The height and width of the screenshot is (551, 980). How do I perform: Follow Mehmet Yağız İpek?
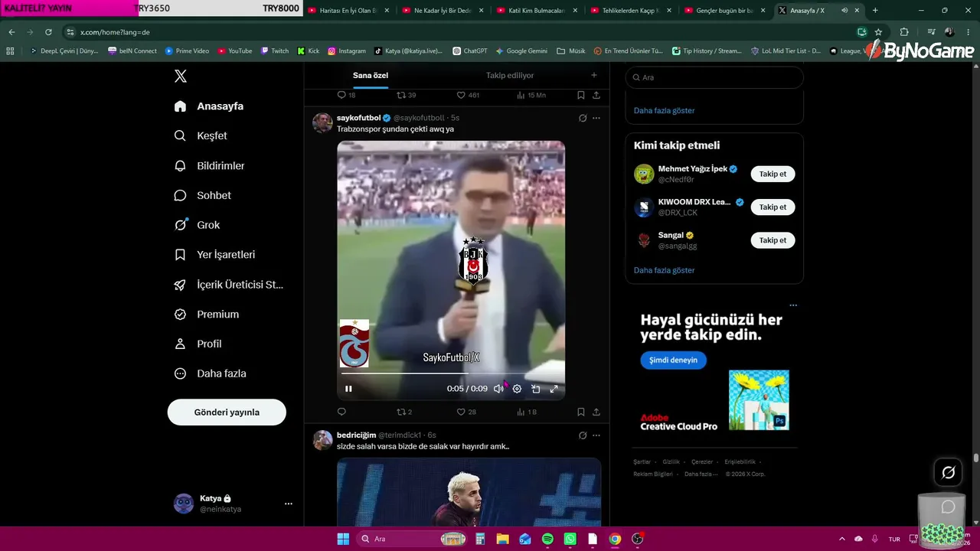(773, 174)
